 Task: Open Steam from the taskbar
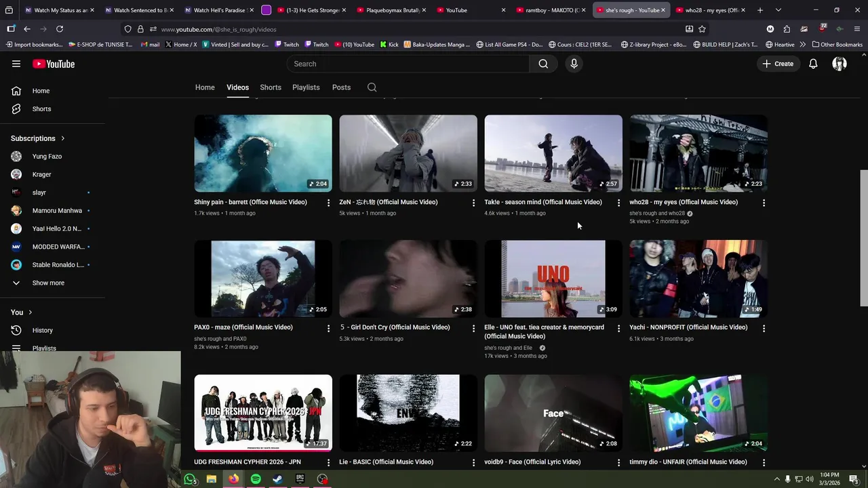pos(277,479)
